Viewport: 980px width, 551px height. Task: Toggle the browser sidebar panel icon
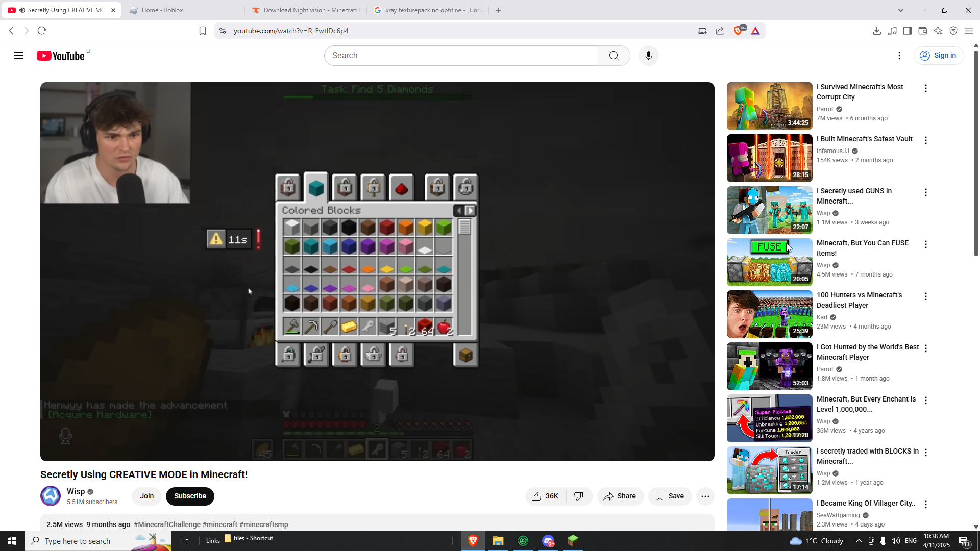click(907, 31)
